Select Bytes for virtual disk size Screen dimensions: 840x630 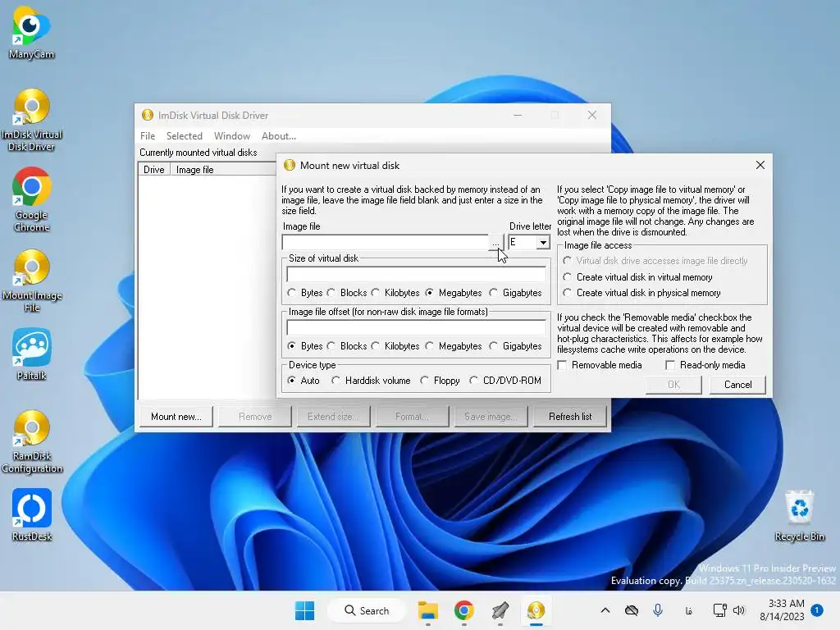(305, 293)
